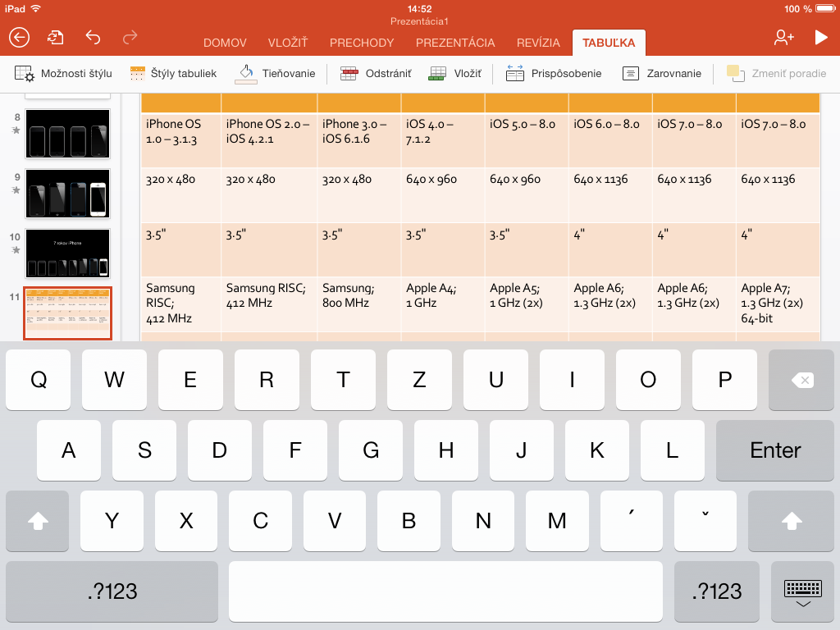The image size is (840, 630).
Task: Switch to the PREZENTÁCIA tab
Action: pos(455,43)
